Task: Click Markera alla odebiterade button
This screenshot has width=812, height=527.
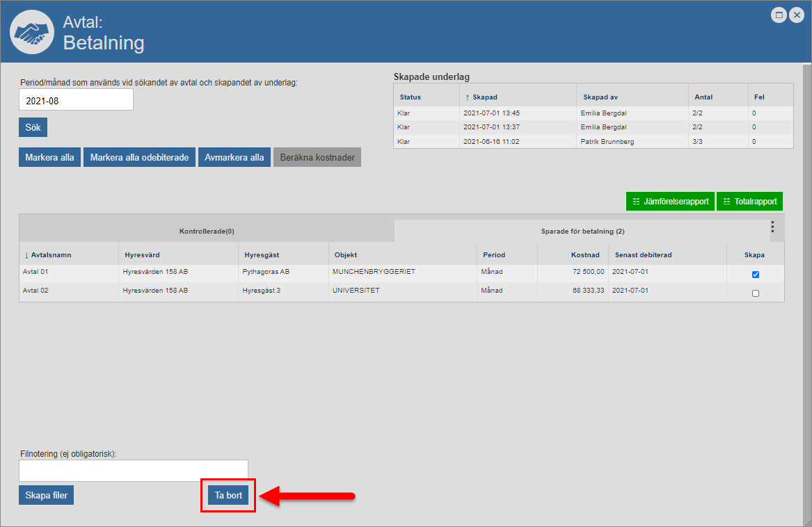Action: point(139,157)
